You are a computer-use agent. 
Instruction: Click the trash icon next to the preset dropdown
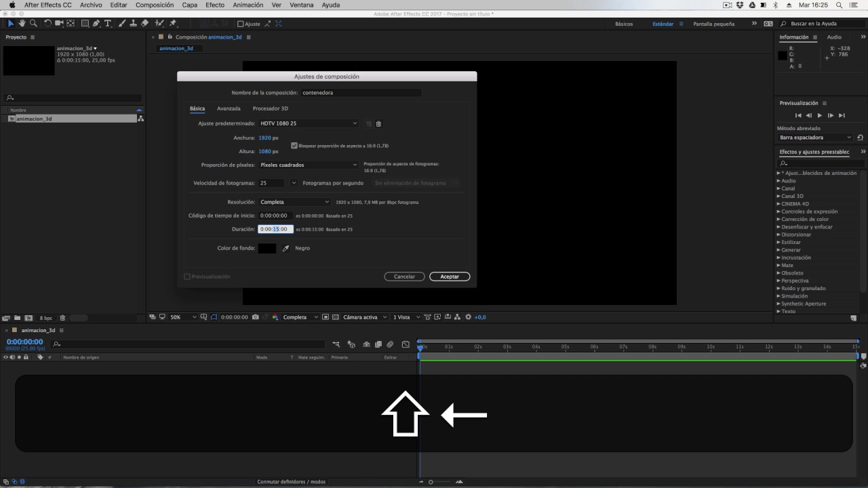pyautogui.click(x=378, y=124)
